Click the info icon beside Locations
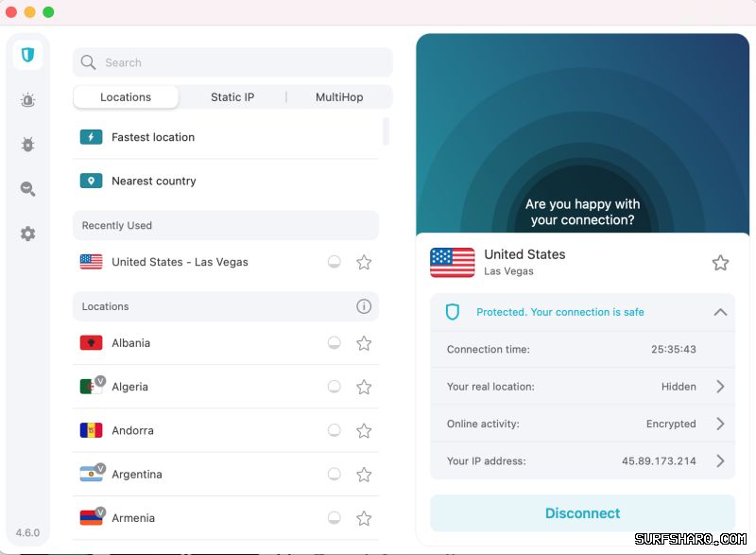Viewport: 756px width, 555px height. tap(364, 306)
